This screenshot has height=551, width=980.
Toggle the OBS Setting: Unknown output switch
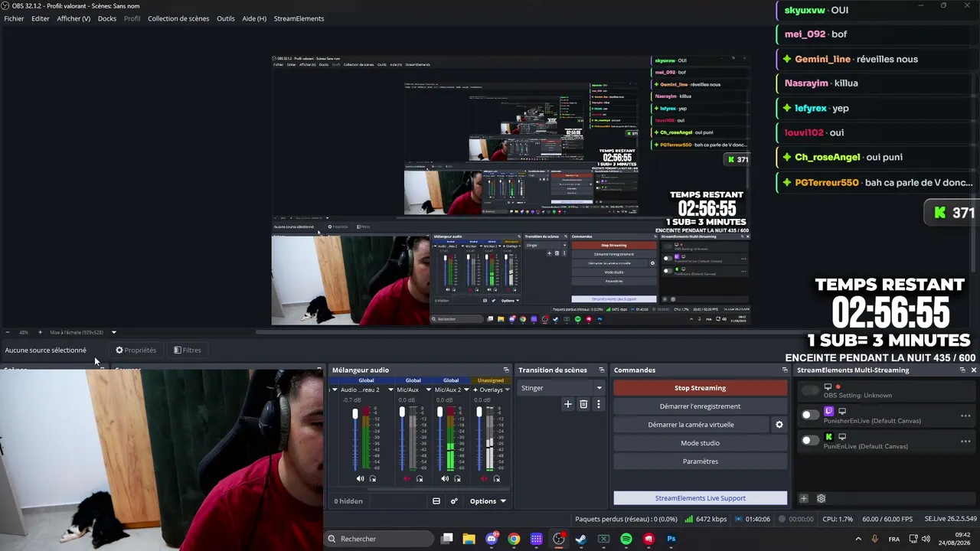click(810, 390)
